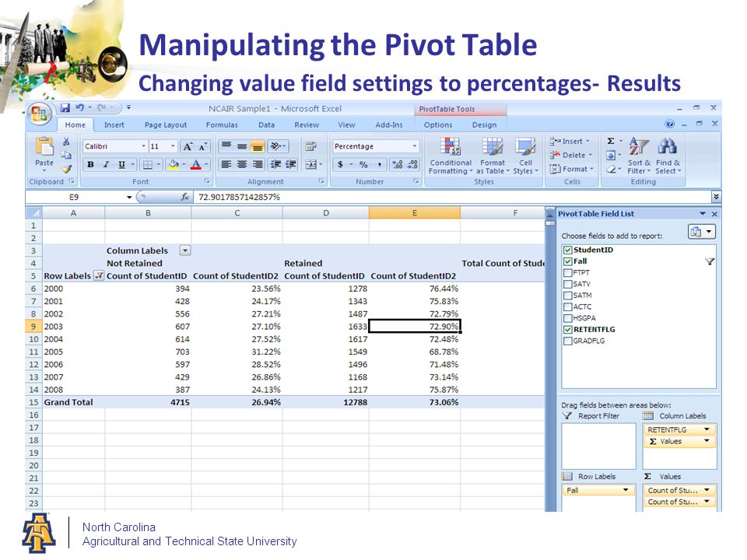Check the GRADFLG field

(x=567, y=341)
